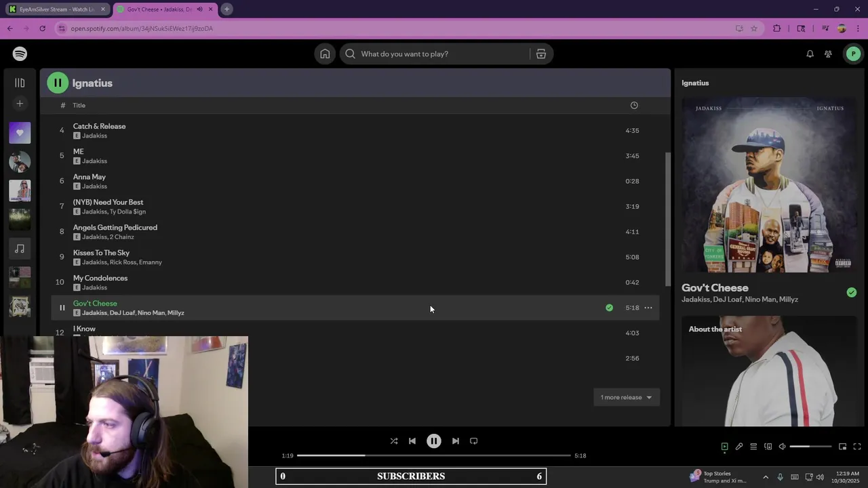Open the notifications bell
Viewport: 868px width, 488px height.
[810, 54]
